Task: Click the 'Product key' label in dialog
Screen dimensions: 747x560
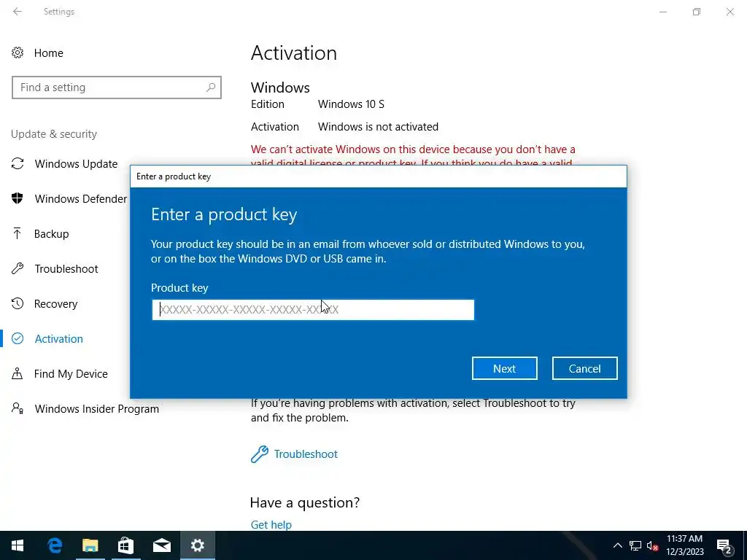Action: [x=179, y=287]
